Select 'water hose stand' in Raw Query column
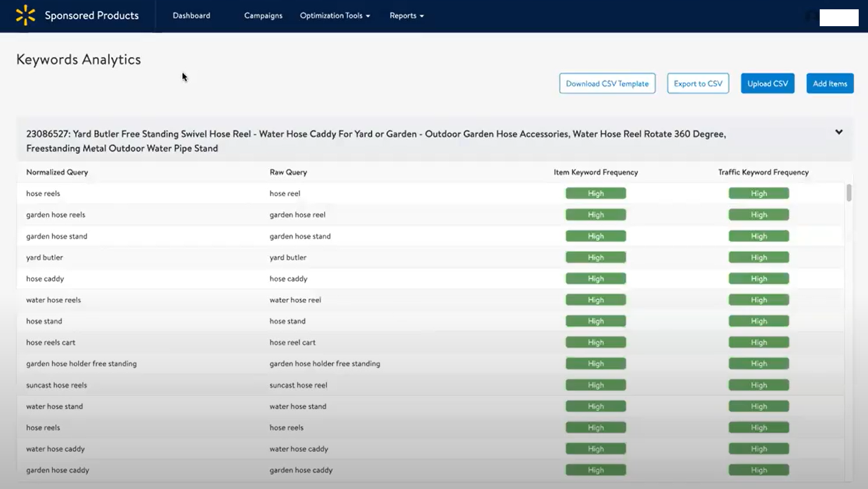 (298, 406)
